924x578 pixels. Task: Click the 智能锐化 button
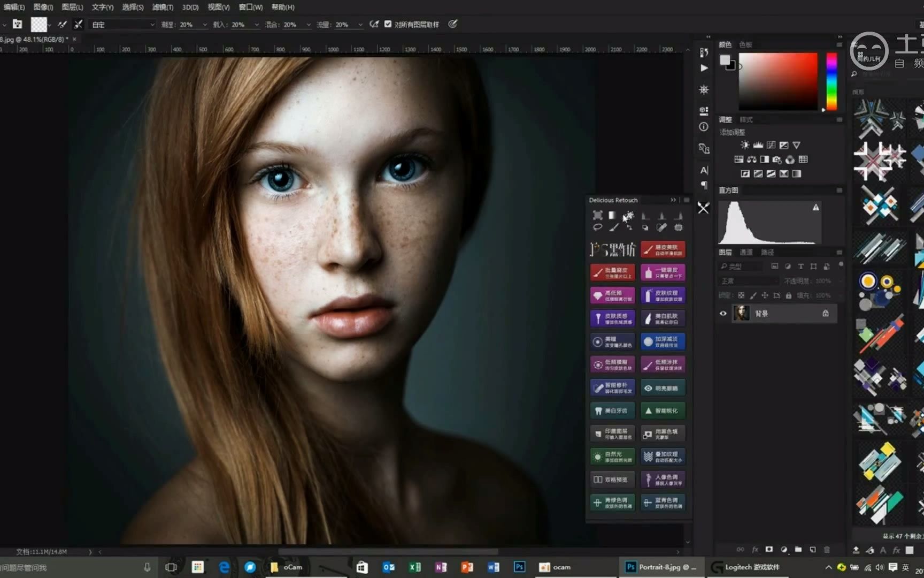(x=663, y=410)
